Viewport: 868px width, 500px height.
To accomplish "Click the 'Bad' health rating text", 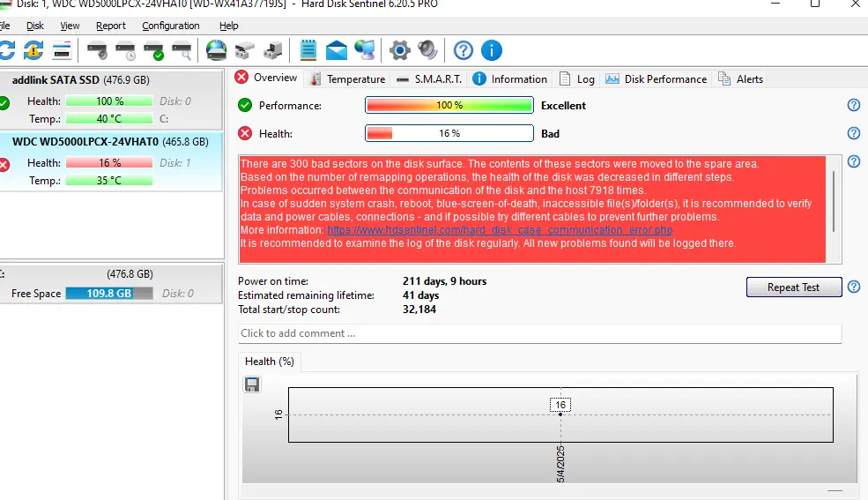I will [x=550, y=134].
